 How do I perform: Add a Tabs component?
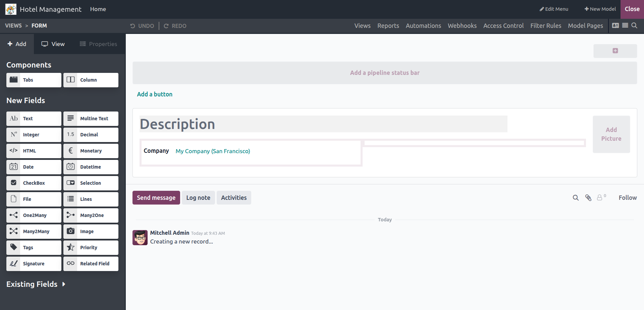click(34, 80)
